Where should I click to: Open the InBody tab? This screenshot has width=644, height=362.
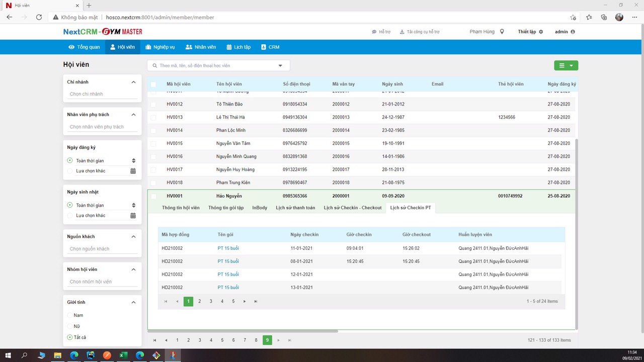pos(260,208)
